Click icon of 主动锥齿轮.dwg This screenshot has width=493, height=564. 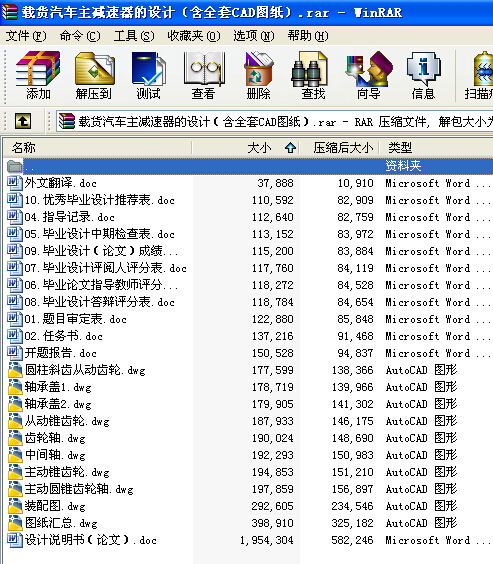tap(15, 472)
